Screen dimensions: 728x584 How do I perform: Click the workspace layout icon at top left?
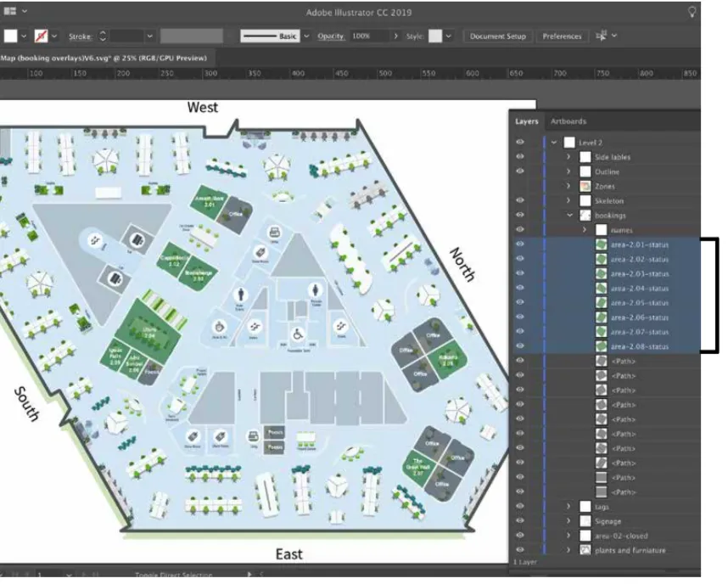pos(11,11)
